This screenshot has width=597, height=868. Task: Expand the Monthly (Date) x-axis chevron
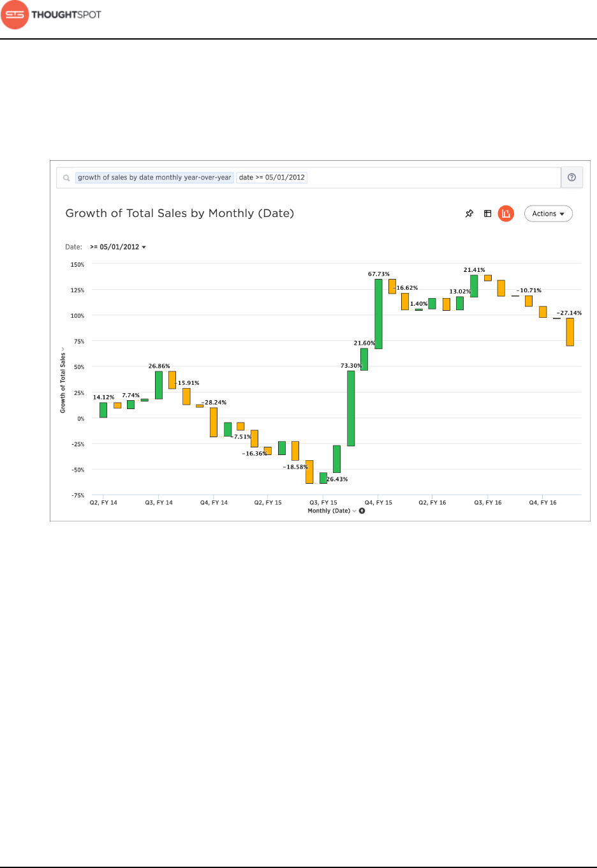(355, 511)
